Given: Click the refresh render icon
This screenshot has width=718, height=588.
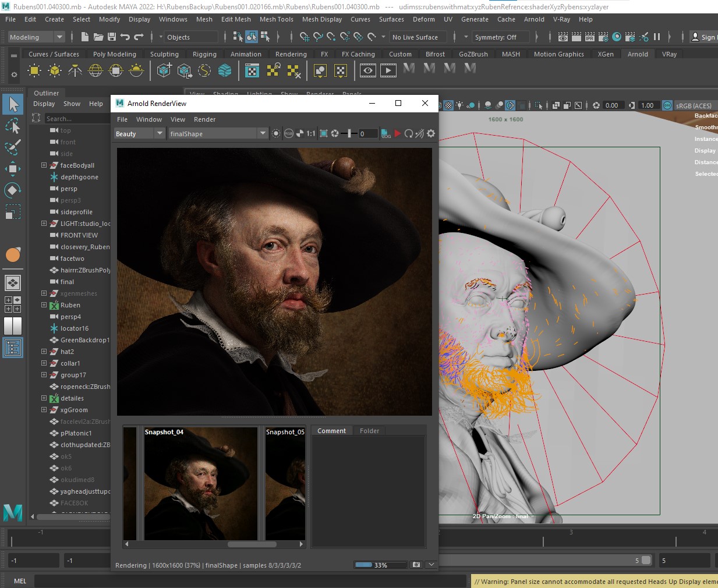Looking at the screenshot, I should coord(408,133).
